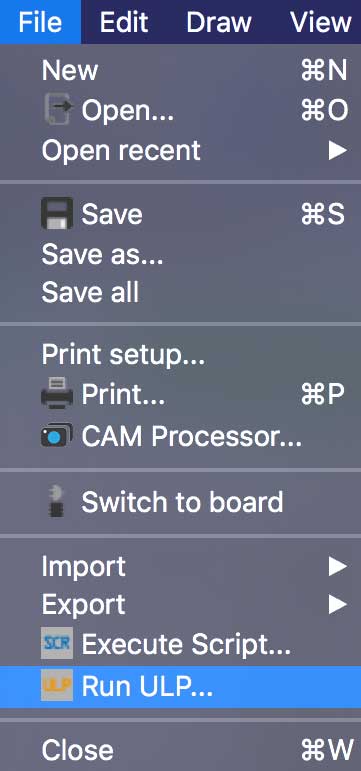Click the highlighted File menu title

(x=40, y=22)
